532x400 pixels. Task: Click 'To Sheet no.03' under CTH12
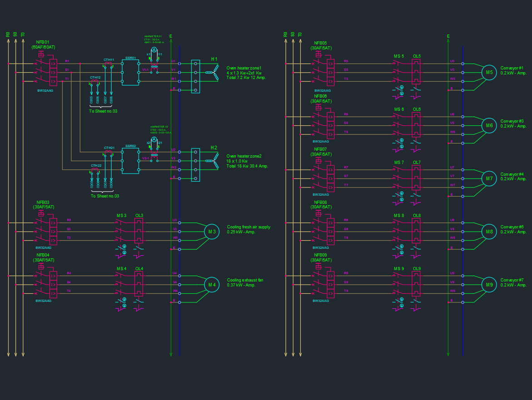[103, 111]
